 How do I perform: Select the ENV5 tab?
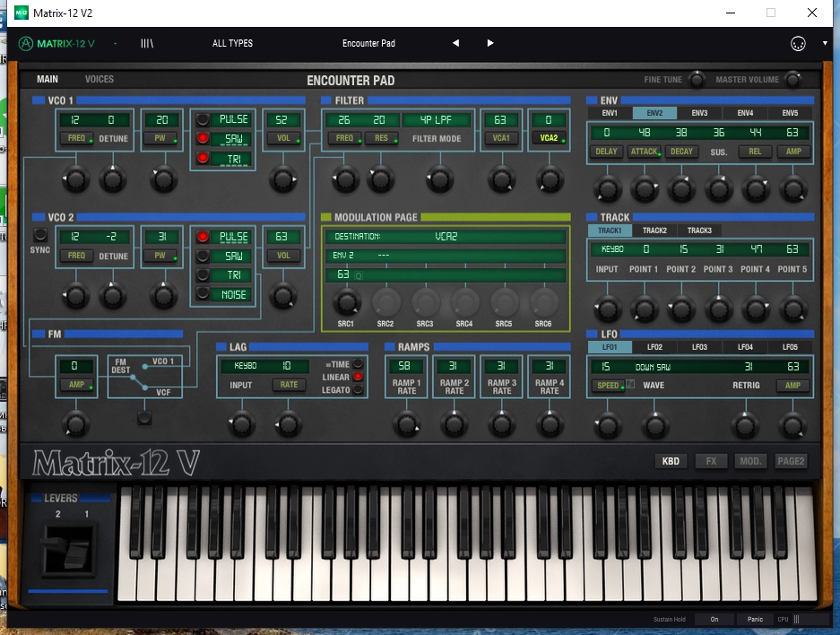tap(790, 113)
